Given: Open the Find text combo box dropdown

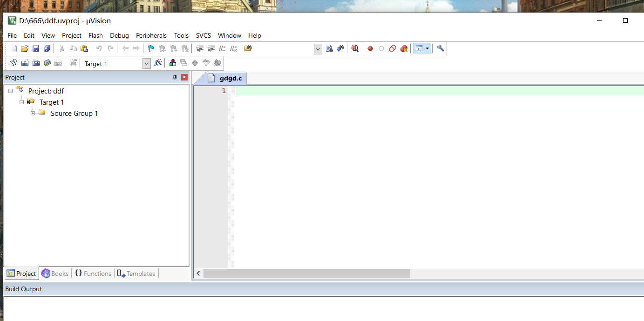Looking at the screenshot, I should (x=318, y=49).
